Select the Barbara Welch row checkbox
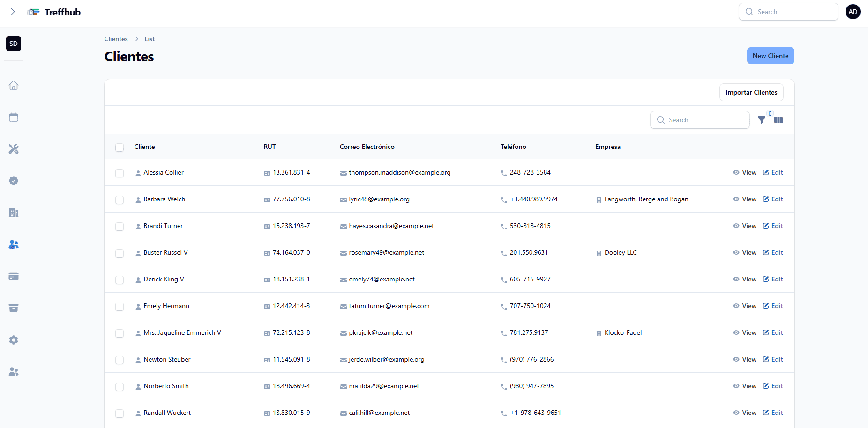Screen dimensions: 868x428 point(120,200)
